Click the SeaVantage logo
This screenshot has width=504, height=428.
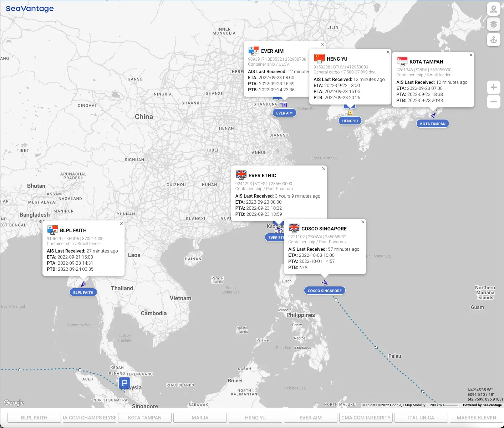(x=30, y=9)
